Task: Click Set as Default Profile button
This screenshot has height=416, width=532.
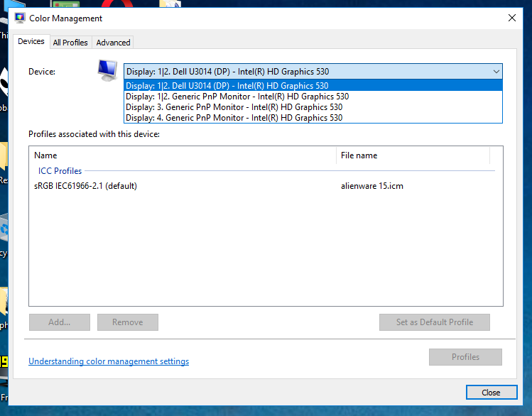Action: point(434,322)
